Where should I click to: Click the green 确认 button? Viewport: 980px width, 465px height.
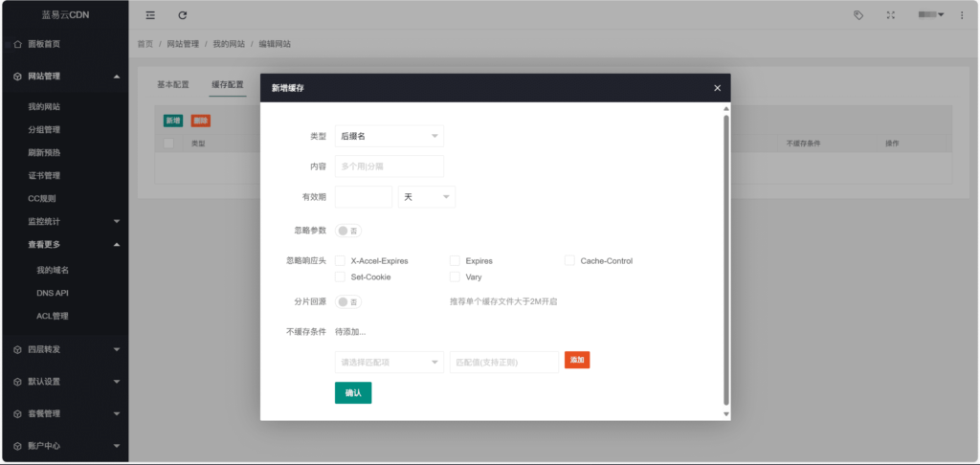click(x=353, y=393)
